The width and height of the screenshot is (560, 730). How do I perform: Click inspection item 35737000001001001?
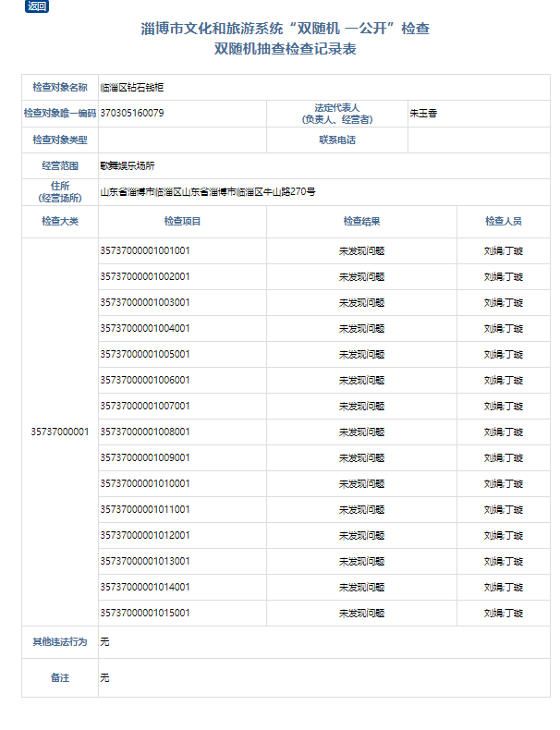145,250
